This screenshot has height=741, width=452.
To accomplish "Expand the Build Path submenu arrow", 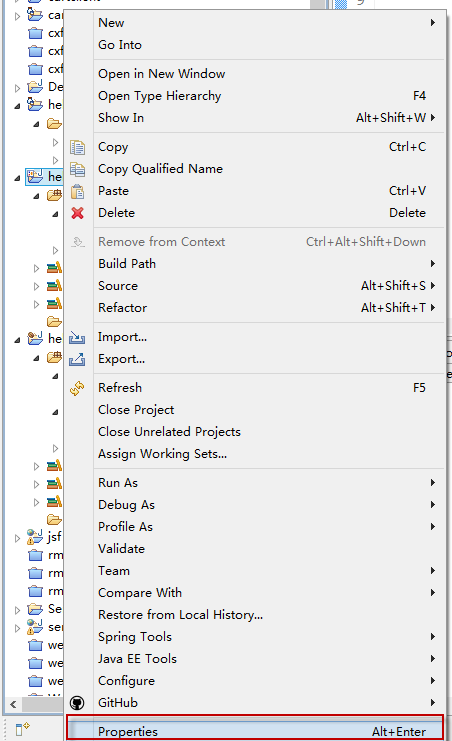I will pyautogui.click(x=433, y=264).
